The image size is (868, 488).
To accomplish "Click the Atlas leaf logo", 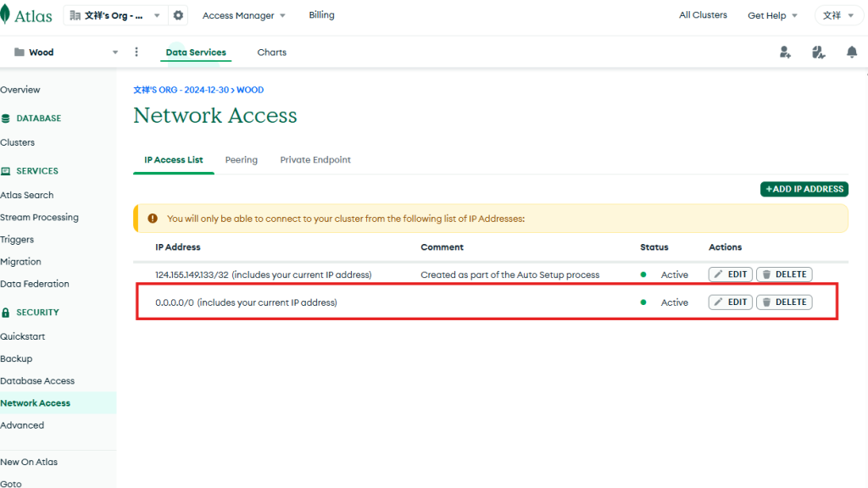I will 5,14.
